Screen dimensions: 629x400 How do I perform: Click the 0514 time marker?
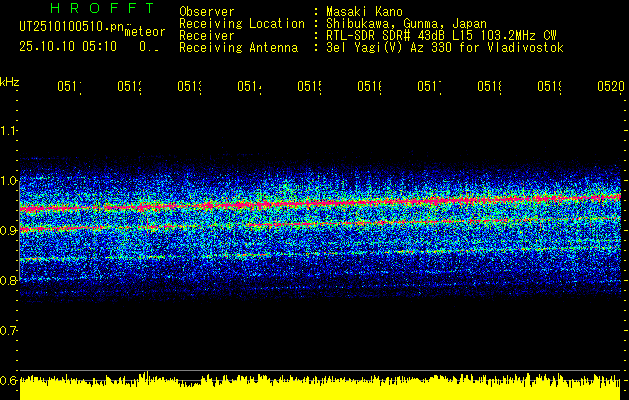pos(250,87)
